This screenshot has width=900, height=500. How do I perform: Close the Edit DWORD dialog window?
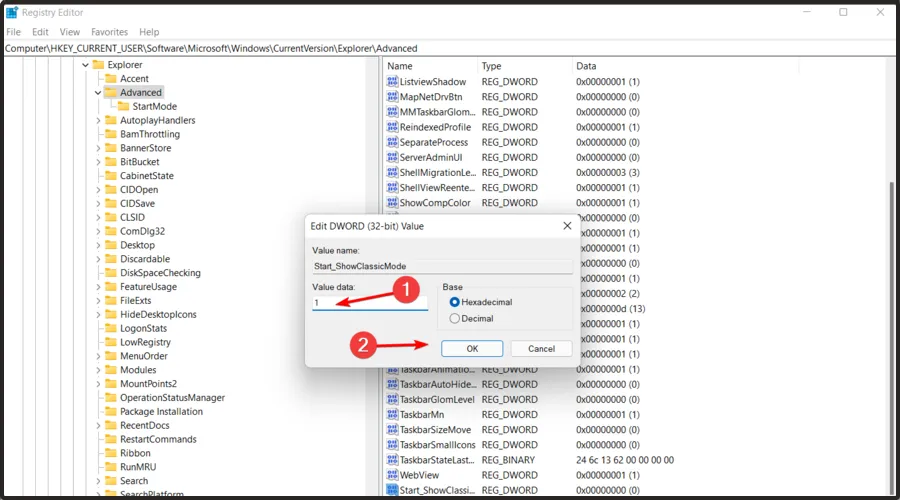point(567,226)
